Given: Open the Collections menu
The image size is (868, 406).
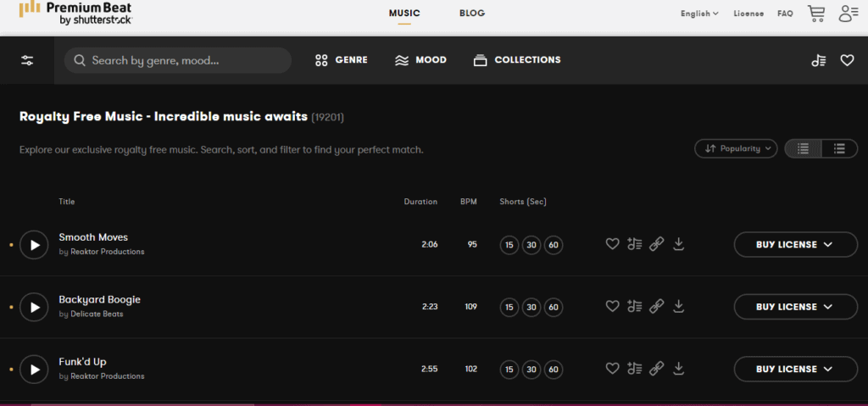Looking at the screenshot, I should coord(517,60).
